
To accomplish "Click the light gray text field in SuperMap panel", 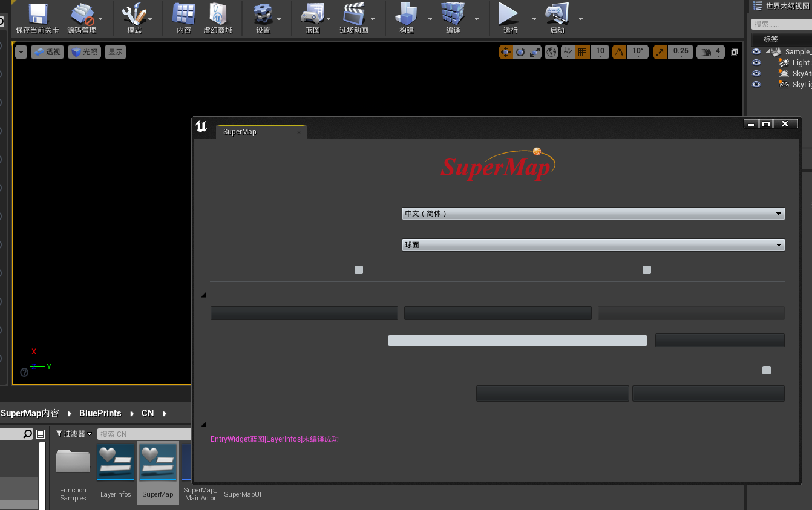I will pos(517,340).
